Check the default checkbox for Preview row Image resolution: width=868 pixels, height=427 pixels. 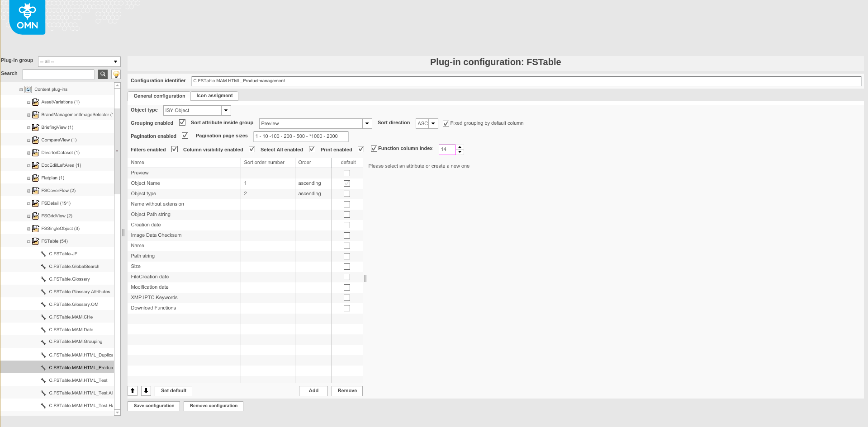[x=346, y=173]
